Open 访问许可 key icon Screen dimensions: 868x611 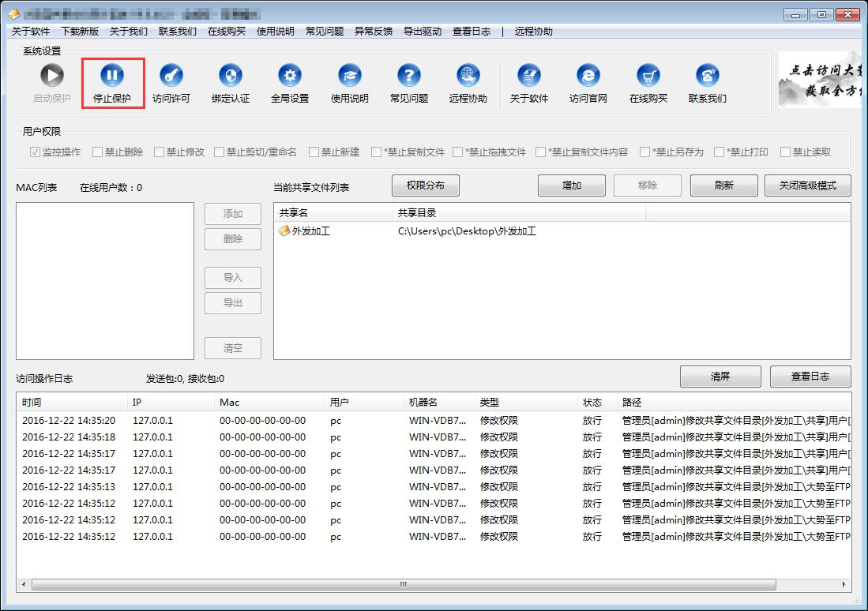[x=171, y=76]
